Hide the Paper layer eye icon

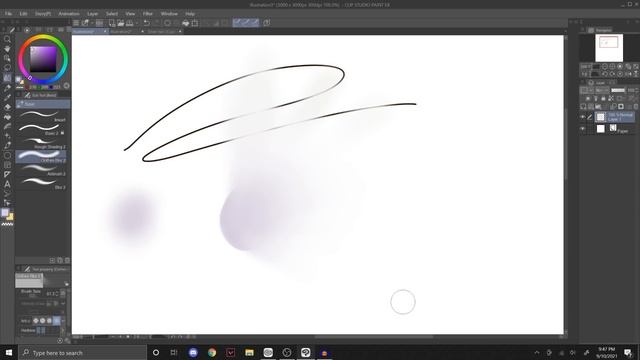(x=583, y=129)
